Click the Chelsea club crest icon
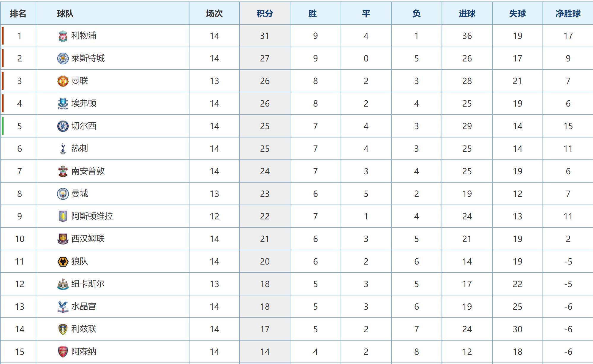The width and height of the screenshot is (593, 364). (x=63, y=126)
